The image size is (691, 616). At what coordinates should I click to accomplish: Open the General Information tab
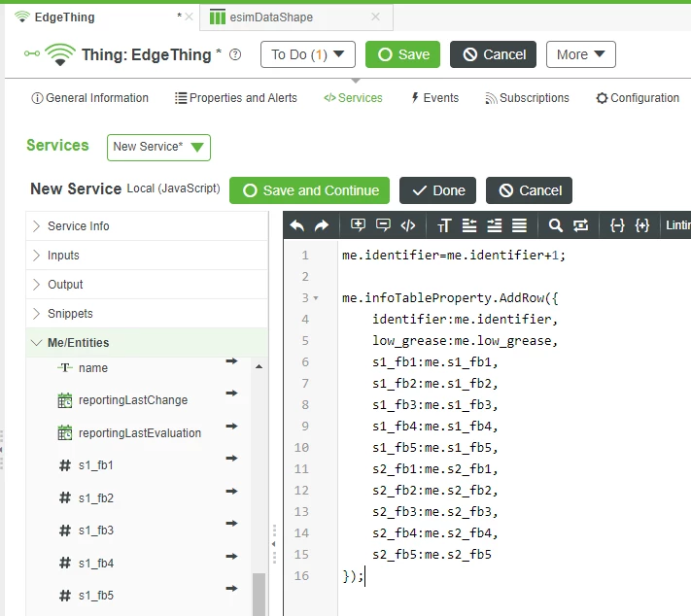[90, 98]
